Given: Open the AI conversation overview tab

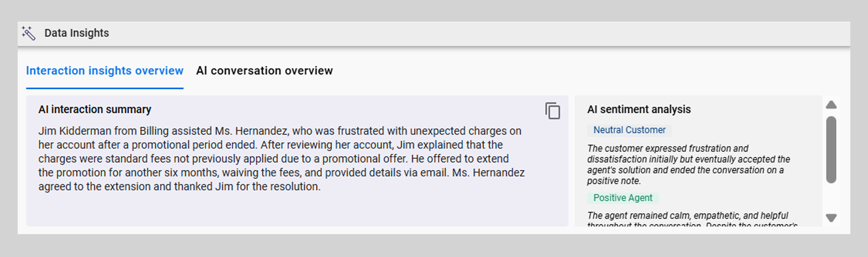Looking at the screenshot, I should click(x=264, y=71).
